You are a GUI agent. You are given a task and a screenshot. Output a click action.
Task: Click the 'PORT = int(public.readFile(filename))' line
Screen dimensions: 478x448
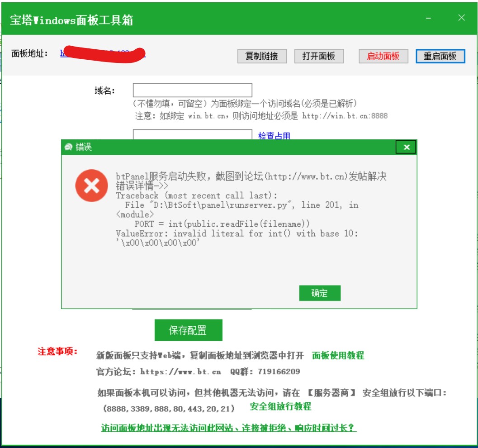click(222, 224)
